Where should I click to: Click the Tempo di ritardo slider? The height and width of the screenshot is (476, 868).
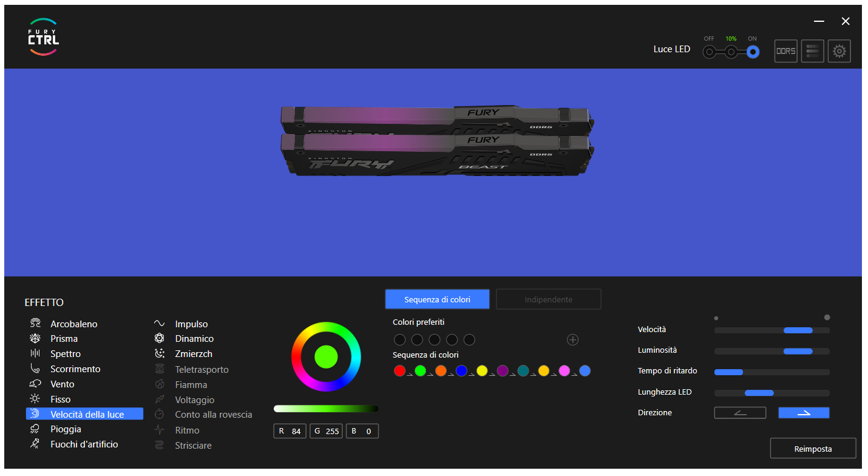pyautogui.click(x=771, y=372)
